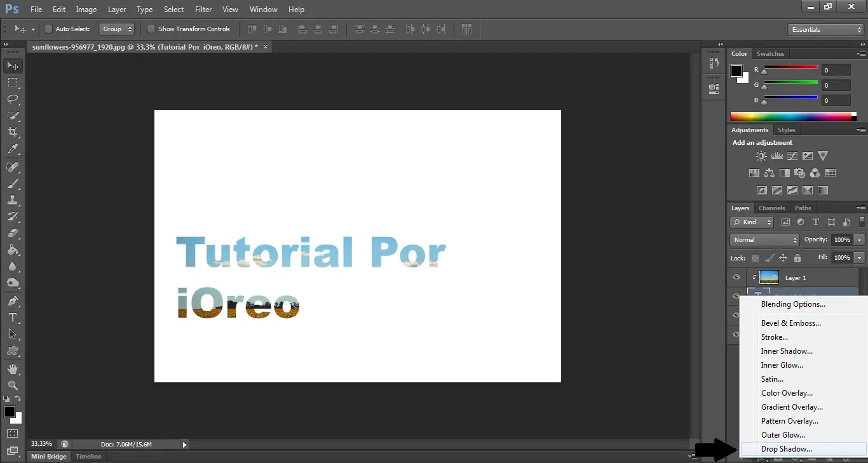Choose Stroke from the effects menu
Screen dimensions: 868x463
[804, 337]
